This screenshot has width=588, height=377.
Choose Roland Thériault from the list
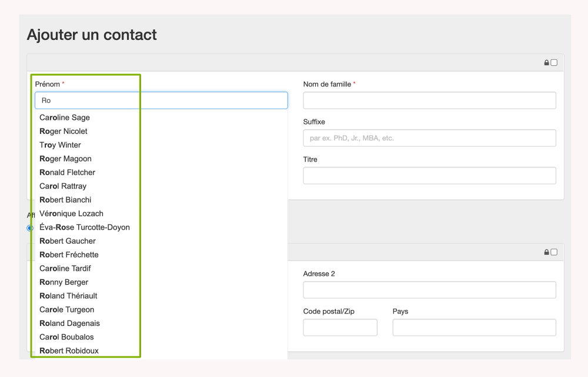click(x=68, y=295)
